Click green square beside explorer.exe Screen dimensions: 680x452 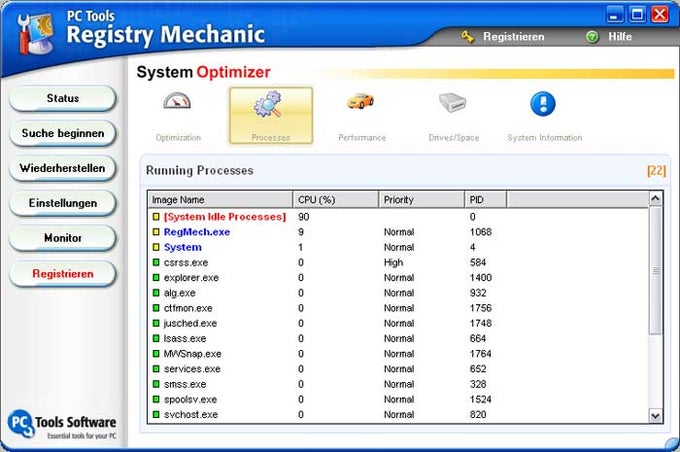click(x=156, y=278)
